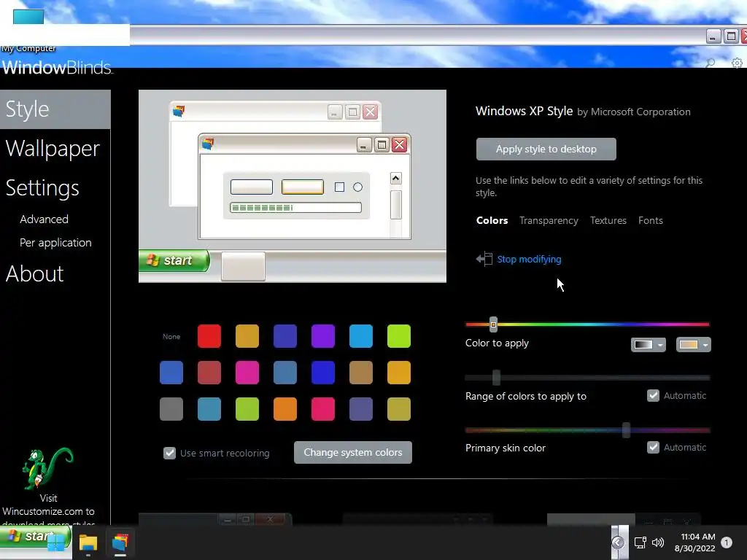This screenshot has height=560, width=747.
Task: Pick the purple swatch in first row
Action: click(323, 336)
